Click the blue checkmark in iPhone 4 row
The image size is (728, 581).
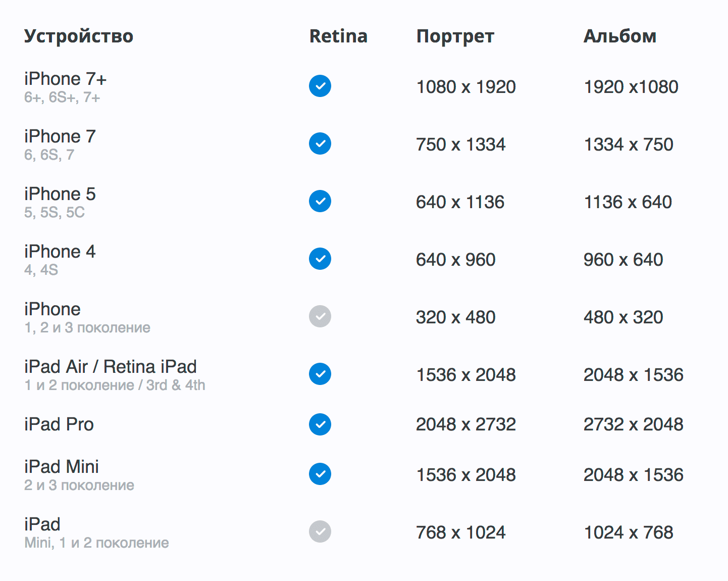[320, 259]
